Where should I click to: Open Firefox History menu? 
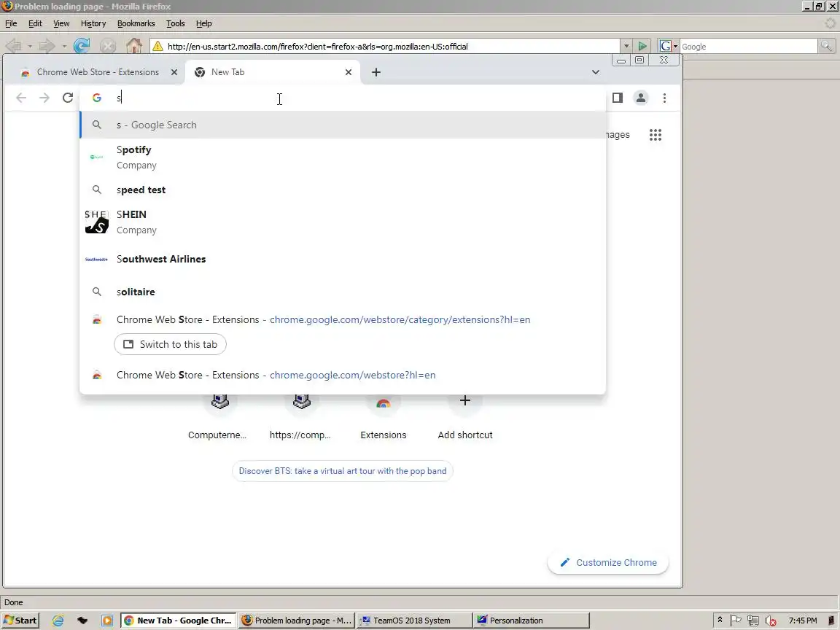[x=93, y=23]
